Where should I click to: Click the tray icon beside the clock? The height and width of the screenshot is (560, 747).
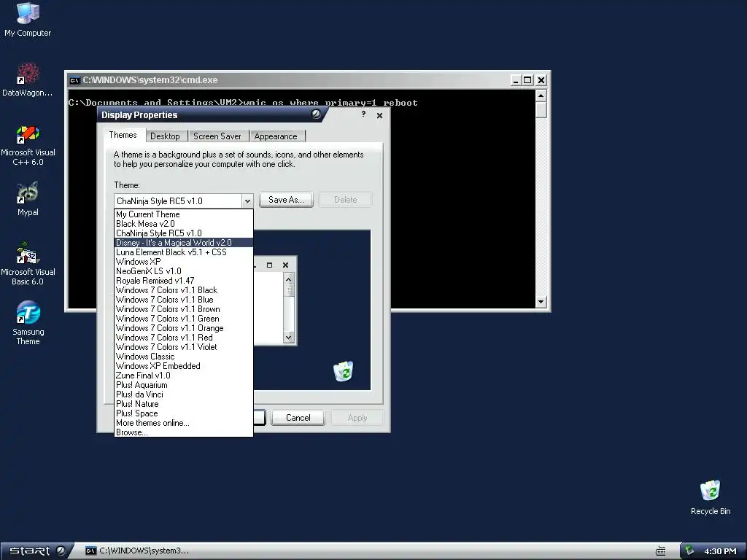[689, 551]
